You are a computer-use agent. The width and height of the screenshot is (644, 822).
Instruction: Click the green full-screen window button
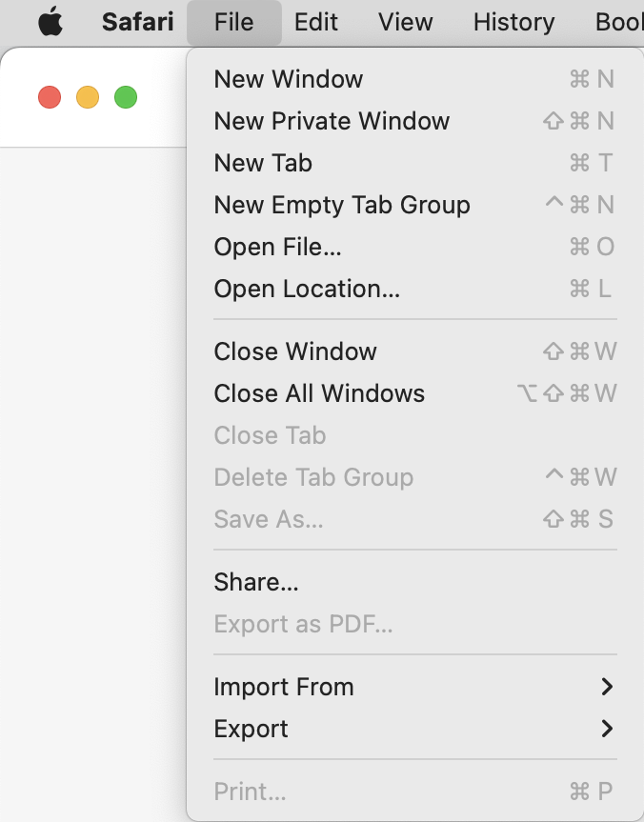(125, 96)
